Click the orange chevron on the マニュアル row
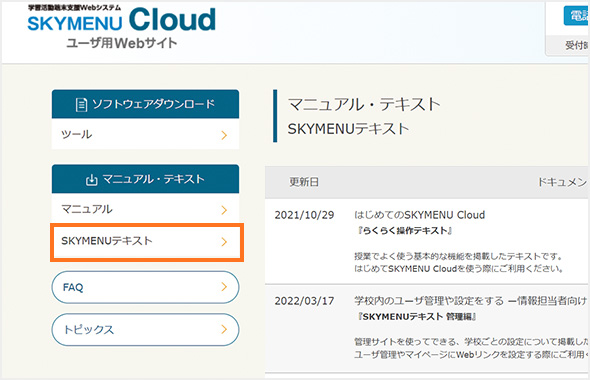Viewport: 590px width, 380px height. (x=224, y=210)
